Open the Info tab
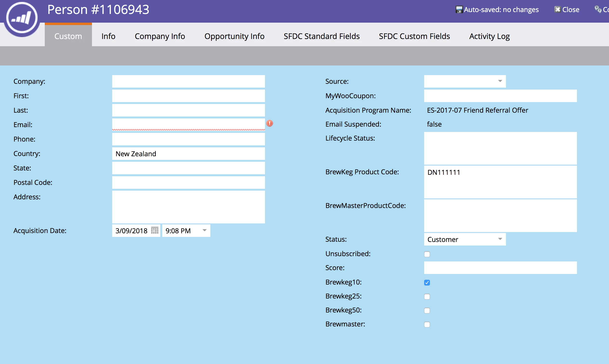This screenshot has height=364, width=609. click(108, 36)
